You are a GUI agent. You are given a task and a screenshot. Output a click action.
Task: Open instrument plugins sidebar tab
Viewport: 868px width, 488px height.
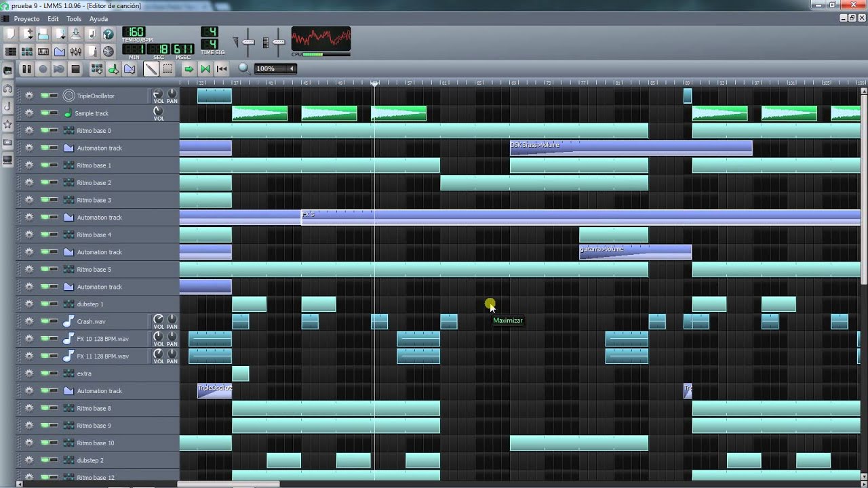pyautogui.click(x=8, y=70)
